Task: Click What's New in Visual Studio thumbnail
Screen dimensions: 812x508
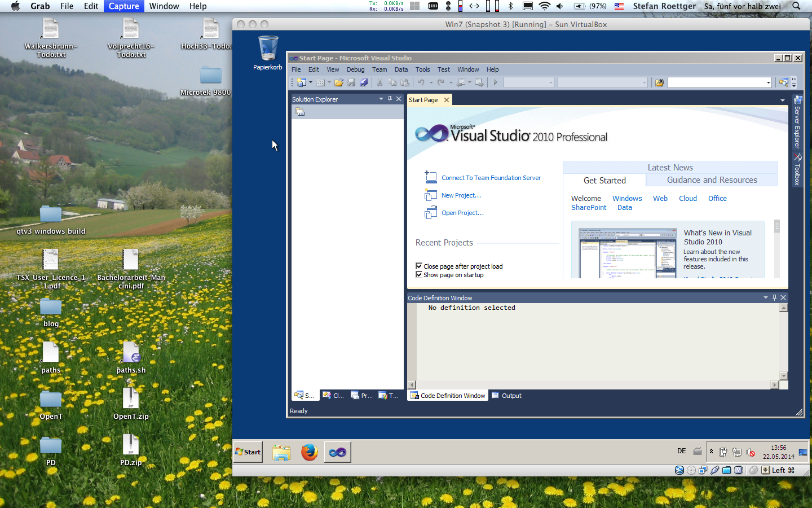Action: [x=628, y=253]
